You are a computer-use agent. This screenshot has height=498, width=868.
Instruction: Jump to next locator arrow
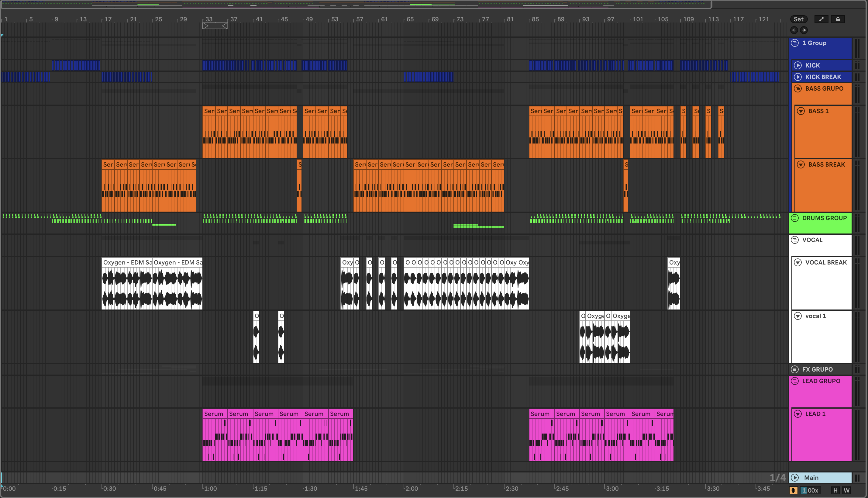coord(804,30)
